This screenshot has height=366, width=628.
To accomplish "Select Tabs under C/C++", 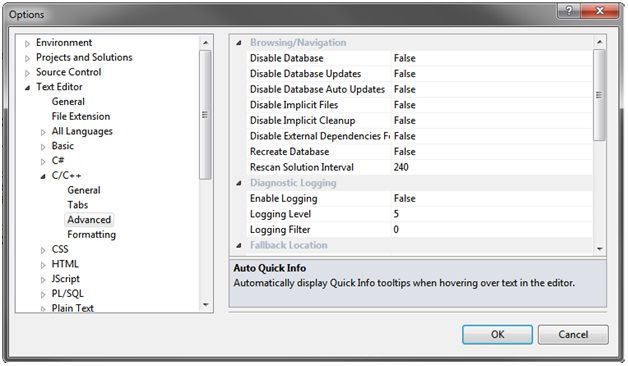I will [x=77, y=205].
